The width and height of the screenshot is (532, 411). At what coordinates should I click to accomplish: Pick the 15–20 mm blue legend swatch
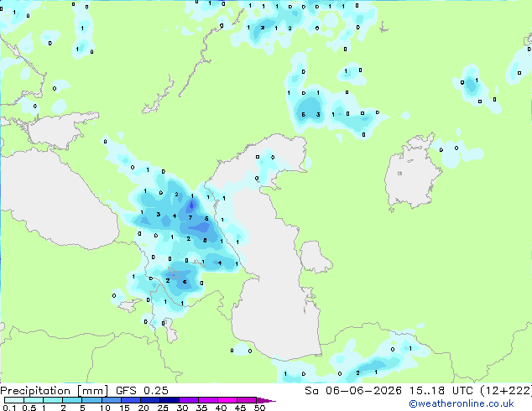130,400
